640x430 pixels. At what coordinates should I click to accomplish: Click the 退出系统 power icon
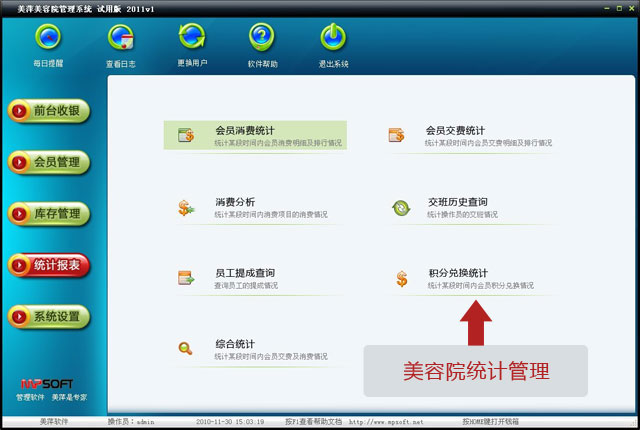(x=333, y=38)
